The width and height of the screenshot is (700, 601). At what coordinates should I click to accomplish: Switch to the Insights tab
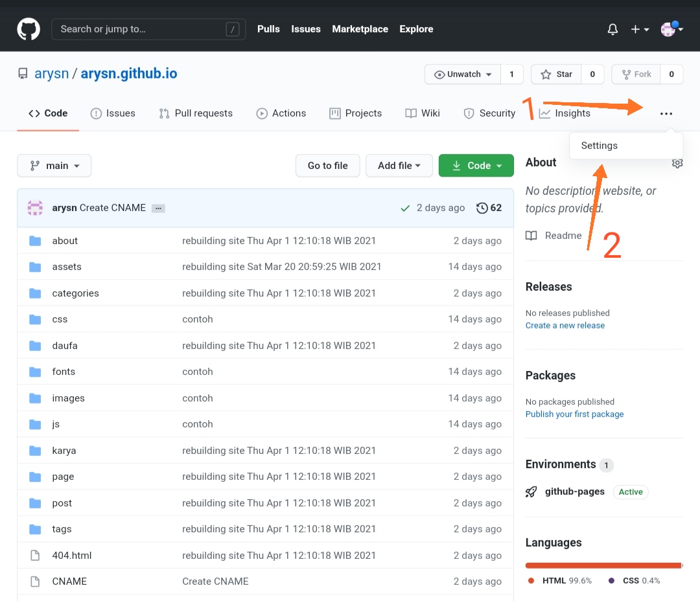pos(565,113)
